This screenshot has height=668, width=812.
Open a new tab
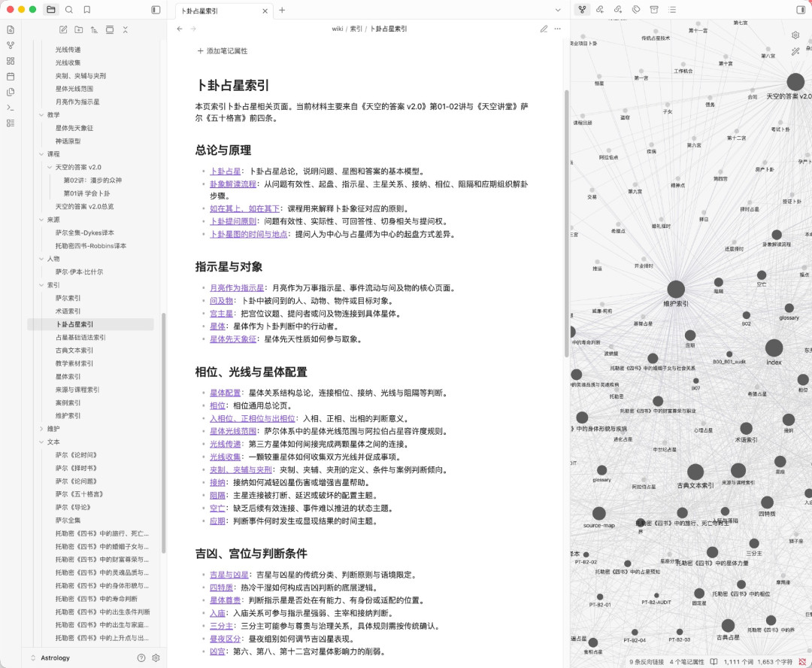coord(282,10)
